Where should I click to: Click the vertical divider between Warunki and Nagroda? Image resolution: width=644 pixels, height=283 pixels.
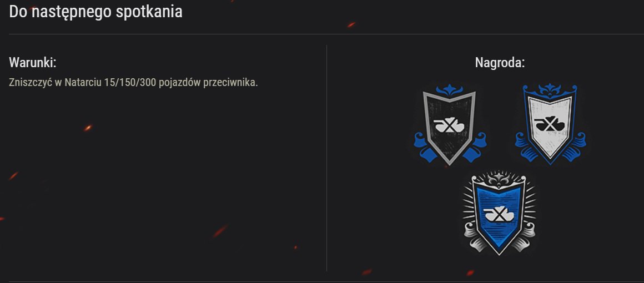326,158
